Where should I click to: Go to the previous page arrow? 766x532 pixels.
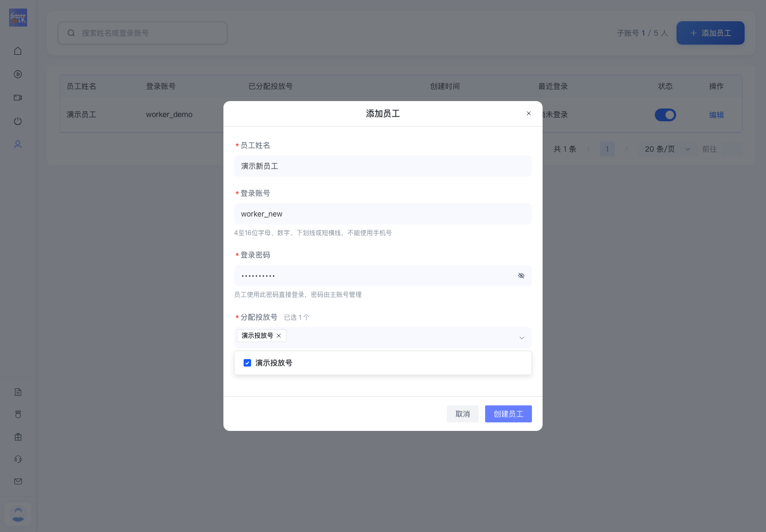588,149
